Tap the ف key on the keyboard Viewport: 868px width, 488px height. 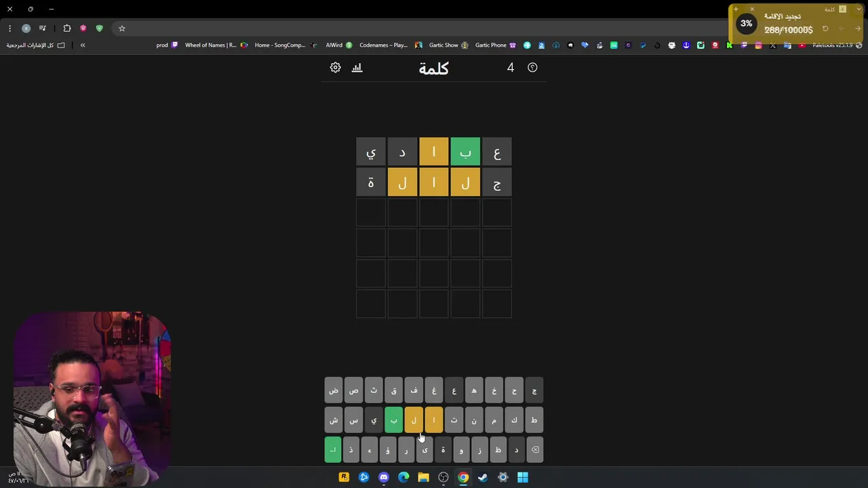coord(414,390)
